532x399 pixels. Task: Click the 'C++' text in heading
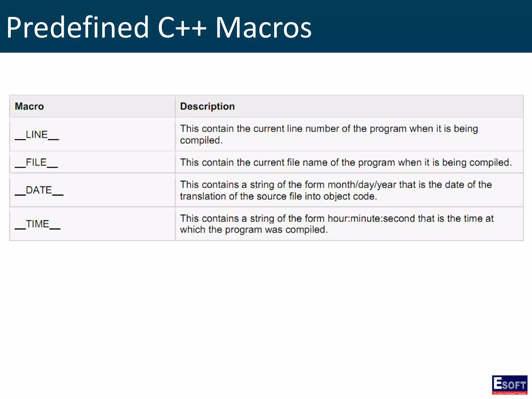(x=182, y=27)
